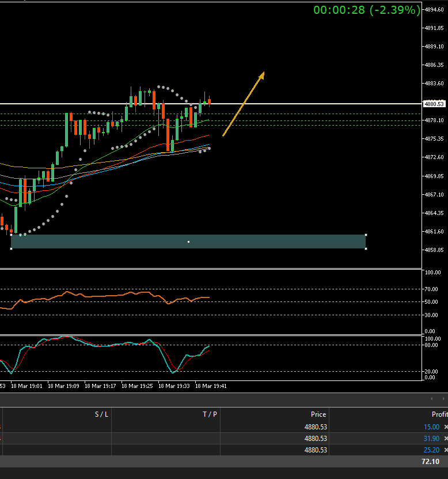Click the center handle of the teal rectangle
This screenshot has height=479, width=448.
(188, 242)
